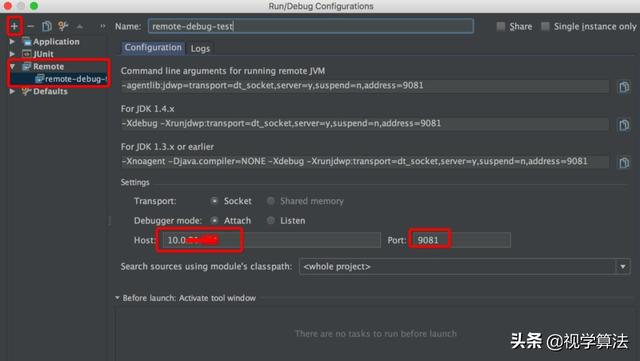Click the window's green zoom button
Screen dimensions: 640x361
pyautogui.click(x=34, y=6)
